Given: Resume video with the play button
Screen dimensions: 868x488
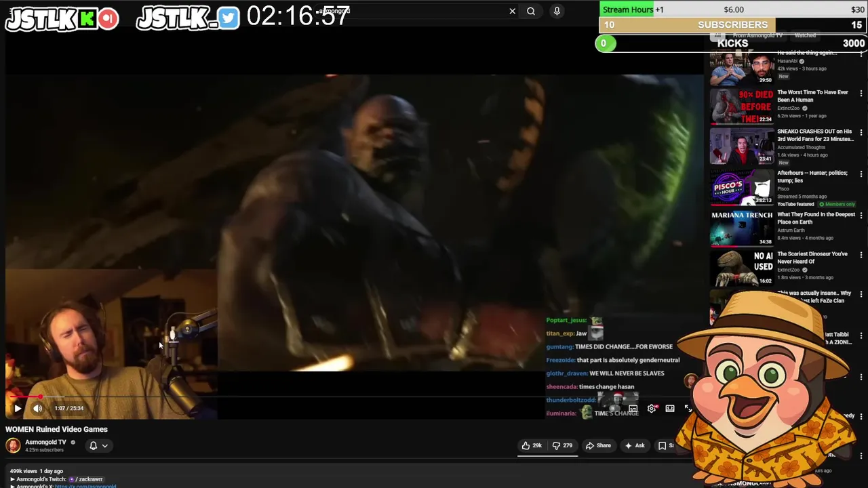Looking at the screenshot, I should coord(18,408).
